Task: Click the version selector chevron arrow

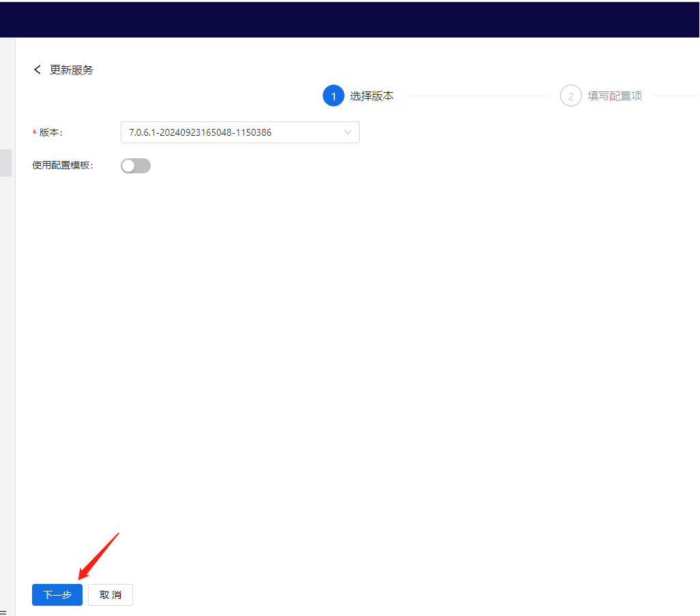Action: pyautogui.click(x=348, y=132)
